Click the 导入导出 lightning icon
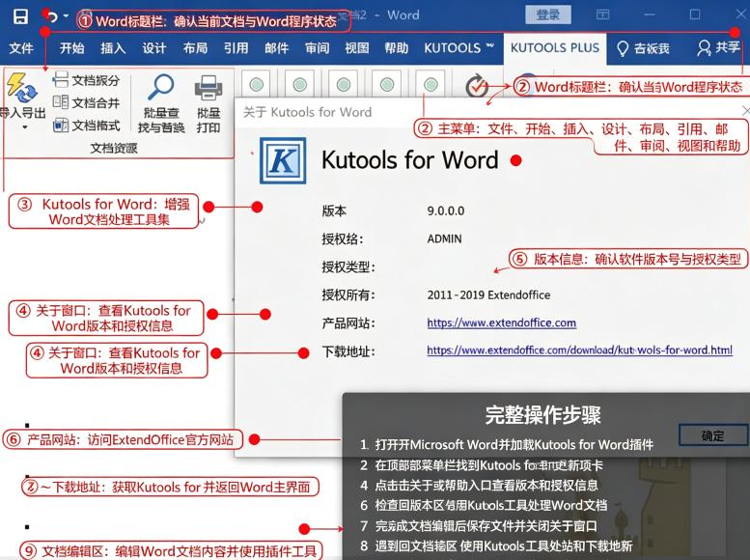750x560 pixels. tap(20, 88)
